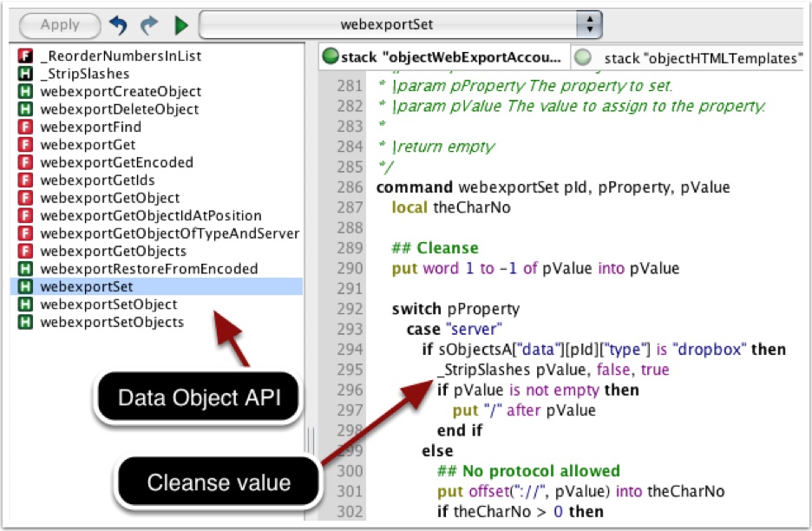This screenshot has height=531, width=812.
Task: Click "if pValue is not empty then" line
Action: point(538,390)
